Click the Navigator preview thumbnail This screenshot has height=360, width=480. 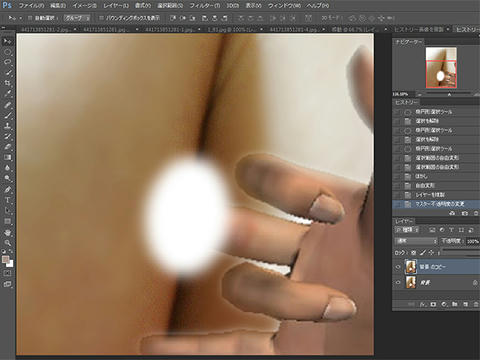(441, 68)
